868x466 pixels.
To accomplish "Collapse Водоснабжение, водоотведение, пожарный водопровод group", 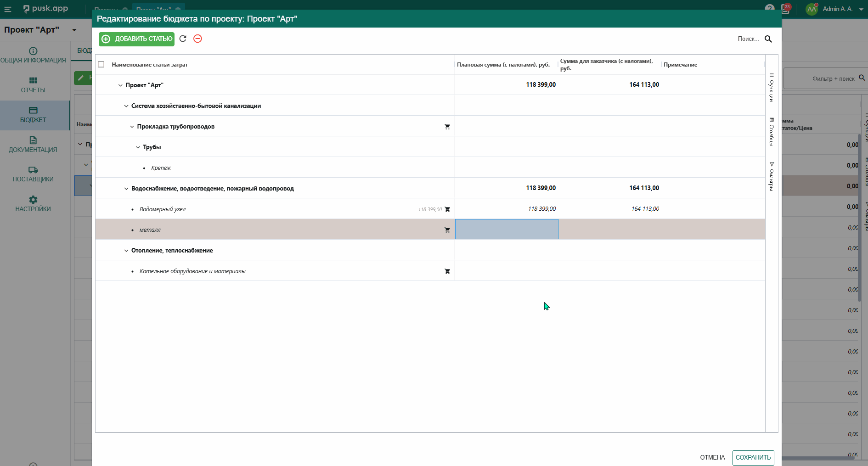I will (126, 189).
